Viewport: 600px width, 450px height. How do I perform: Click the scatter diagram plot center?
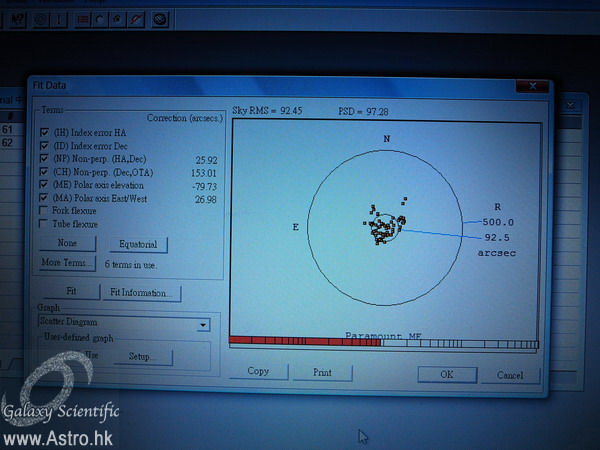coord(387,227)
